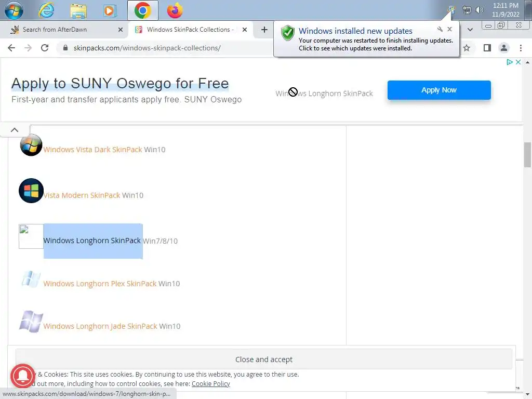Open the Chrome profile avatar menu
This screenshot has width=532, height=399.
(504, 48)
